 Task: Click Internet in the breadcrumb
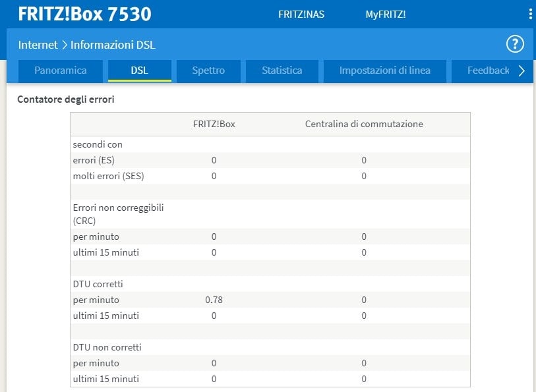pos(38,45)
